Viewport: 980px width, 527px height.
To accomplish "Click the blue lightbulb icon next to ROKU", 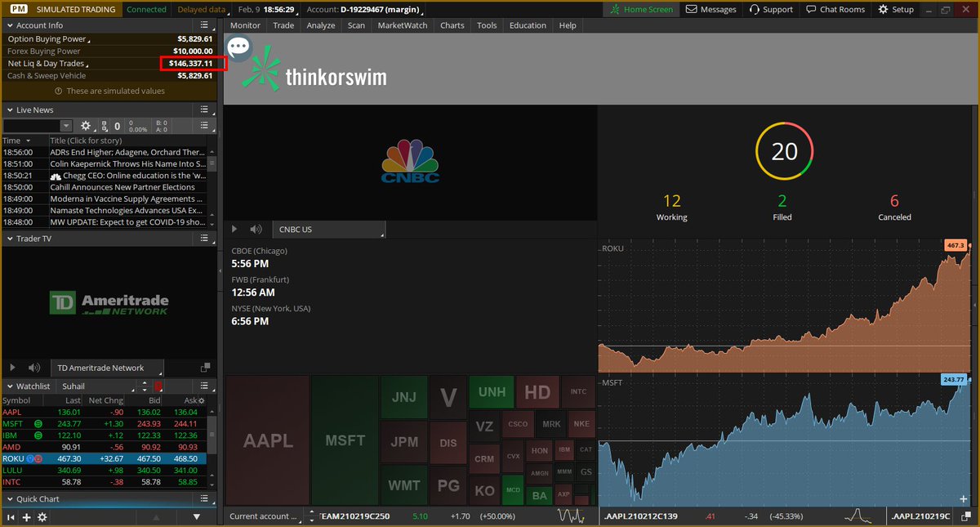I will (x=29, y=459).
